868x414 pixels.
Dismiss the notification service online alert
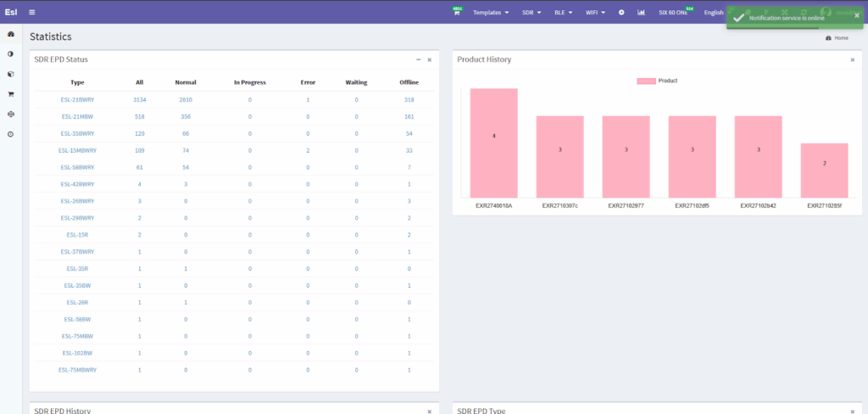point(856,15)
